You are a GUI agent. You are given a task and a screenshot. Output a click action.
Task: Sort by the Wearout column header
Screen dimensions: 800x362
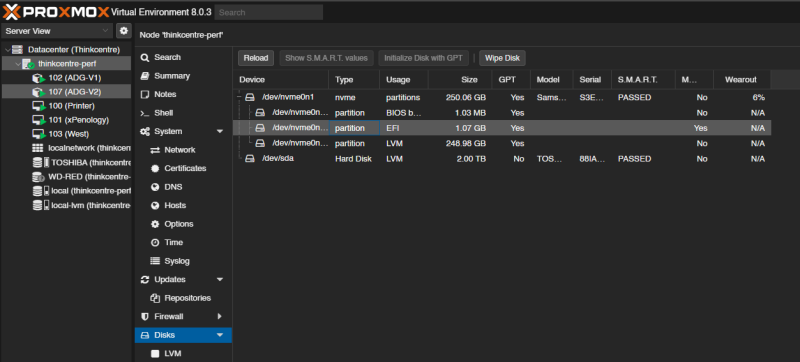(741, 80)
